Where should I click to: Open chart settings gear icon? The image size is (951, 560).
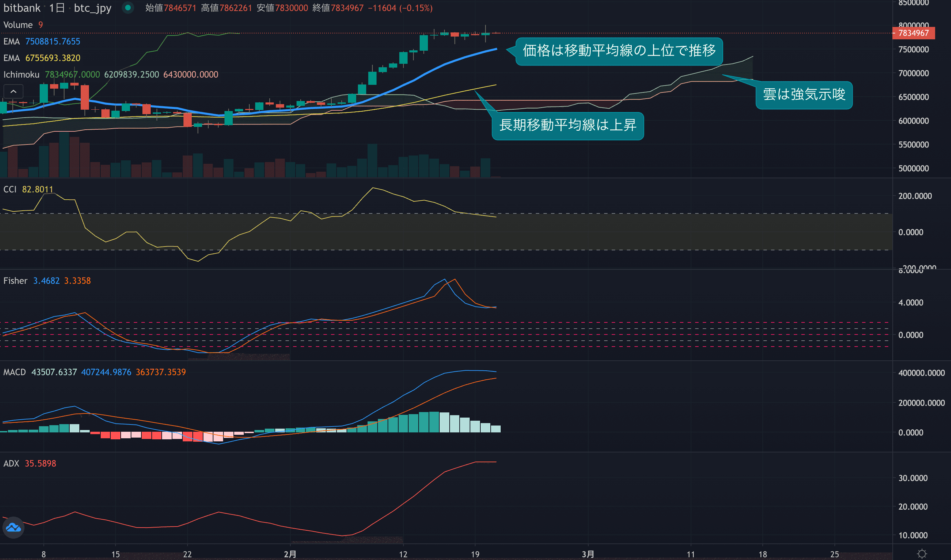click(x=922, y=553)
